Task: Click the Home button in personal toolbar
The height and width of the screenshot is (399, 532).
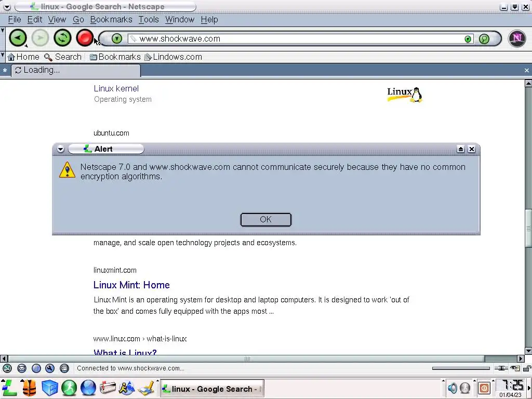Action: 23,57
